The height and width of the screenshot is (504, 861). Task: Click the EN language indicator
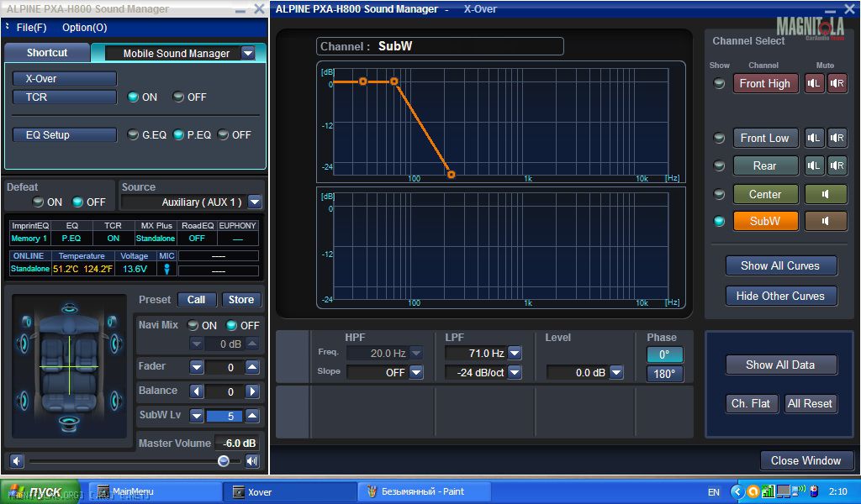713,492
